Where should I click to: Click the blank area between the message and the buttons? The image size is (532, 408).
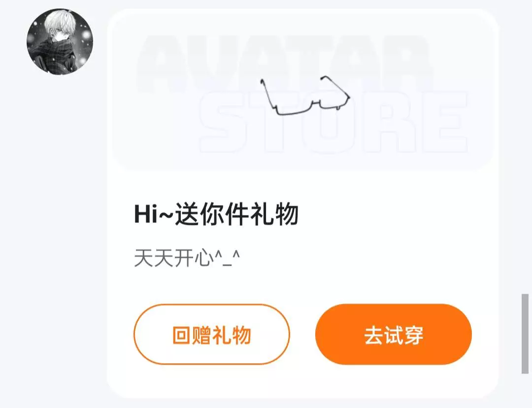(302, 286)
